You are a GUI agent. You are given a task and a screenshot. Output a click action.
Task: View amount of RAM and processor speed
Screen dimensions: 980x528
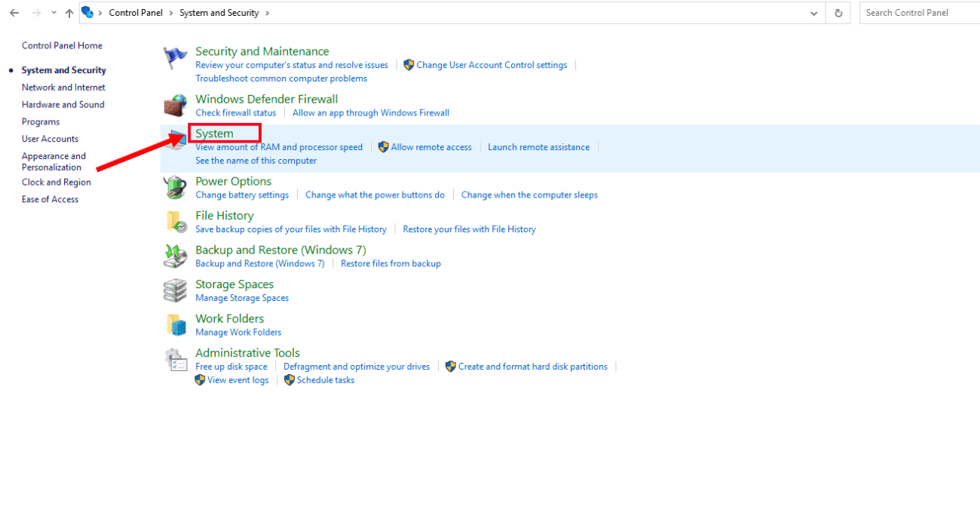279,148
